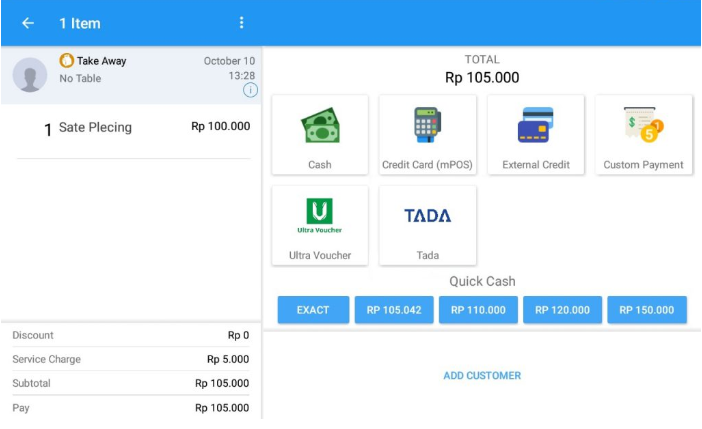This screenshot has width=702, height=429.
Task: Select quick cash RP 150.000
Action: click(647, 309)
